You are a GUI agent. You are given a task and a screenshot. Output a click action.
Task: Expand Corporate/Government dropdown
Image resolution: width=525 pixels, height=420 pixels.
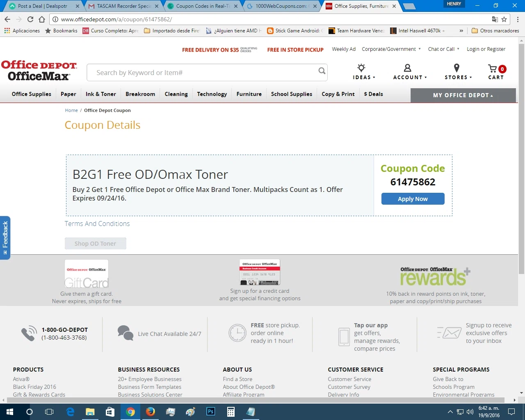[391, 49]
